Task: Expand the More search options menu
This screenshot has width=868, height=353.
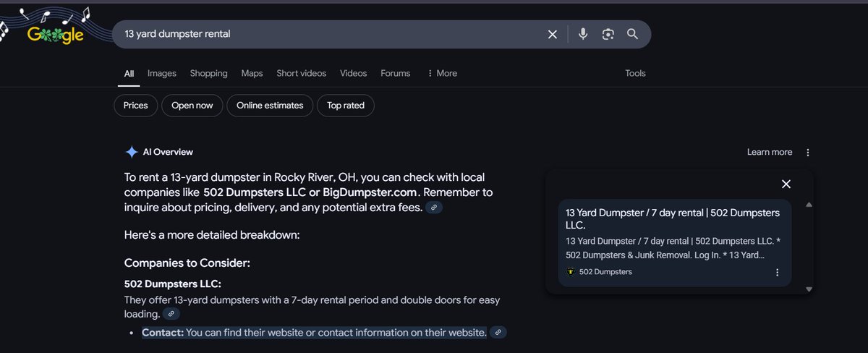Action: tap(442, 73)
